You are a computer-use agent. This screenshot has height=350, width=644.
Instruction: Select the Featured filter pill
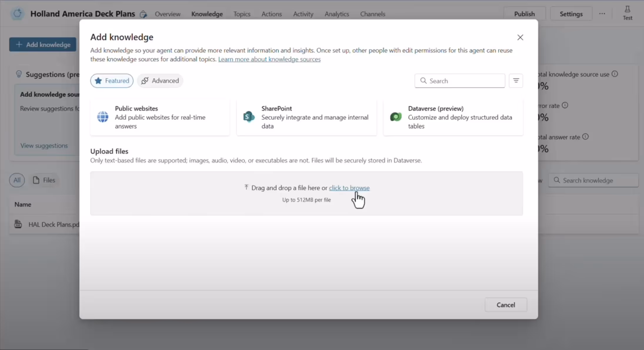[112, 81]
